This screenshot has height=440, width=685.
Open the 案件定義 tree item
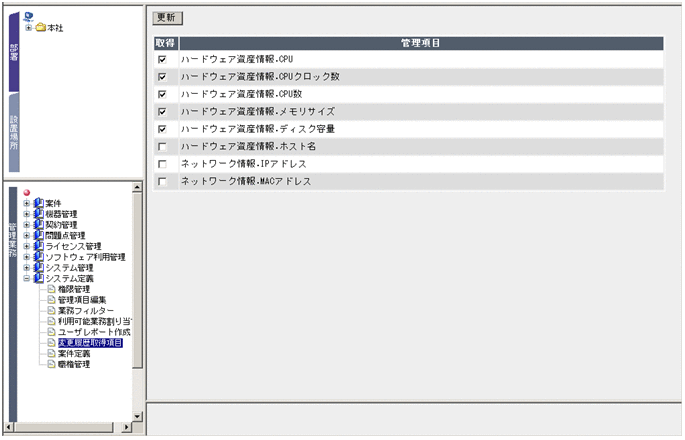74,353
